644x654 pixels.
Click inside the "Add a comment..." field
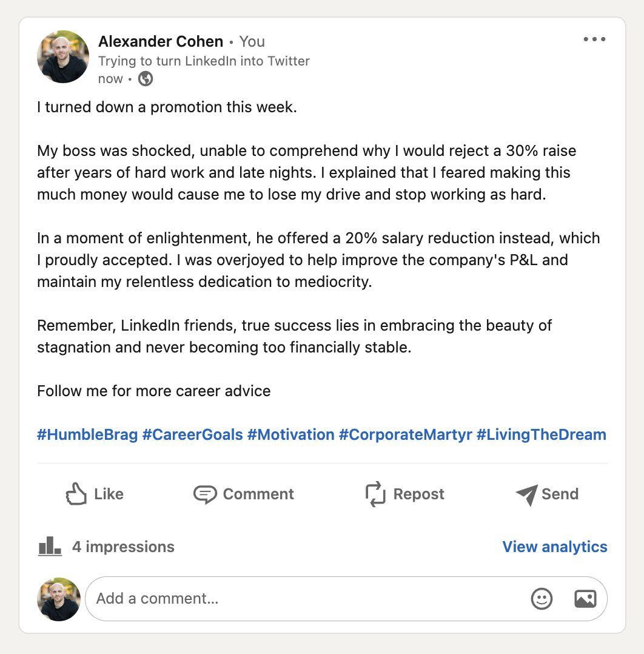[x=303, y=599]
